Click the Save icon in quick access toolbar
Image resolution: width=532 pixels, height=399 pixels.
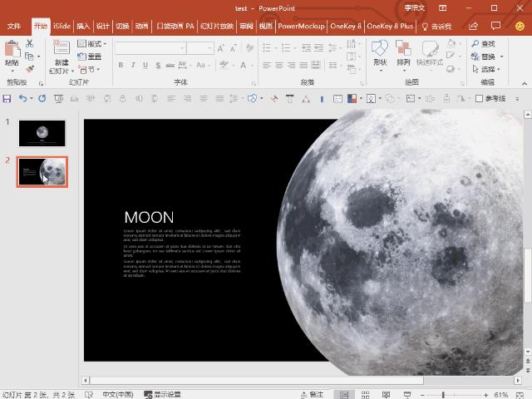click(x=7, y=98)
